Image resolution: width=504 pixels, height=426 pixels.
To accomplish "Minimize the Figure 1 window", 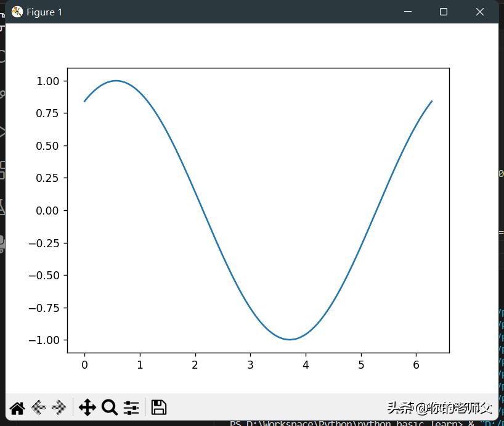I will tap(407, 12).
